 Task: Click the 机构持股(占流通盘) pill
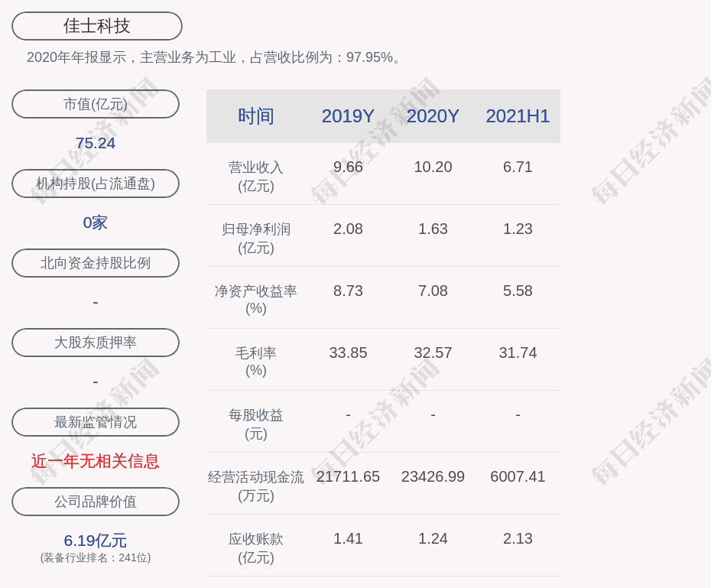[96, 184]
